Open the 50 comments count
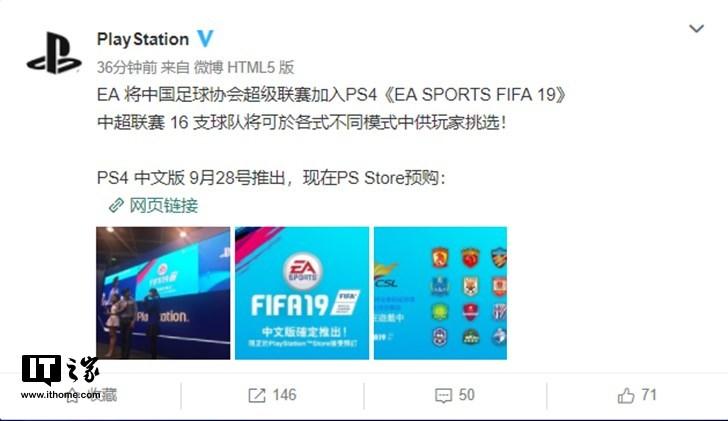 [467, 395]
